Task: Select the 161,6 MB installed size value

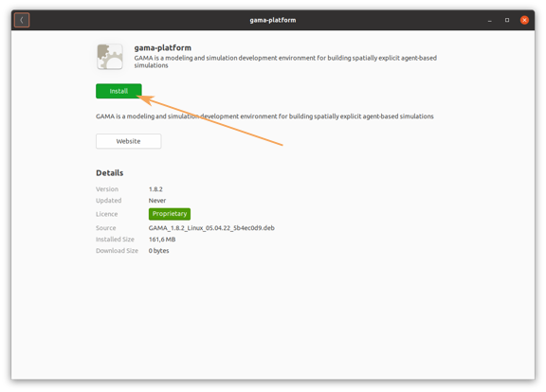Action: 162,240
